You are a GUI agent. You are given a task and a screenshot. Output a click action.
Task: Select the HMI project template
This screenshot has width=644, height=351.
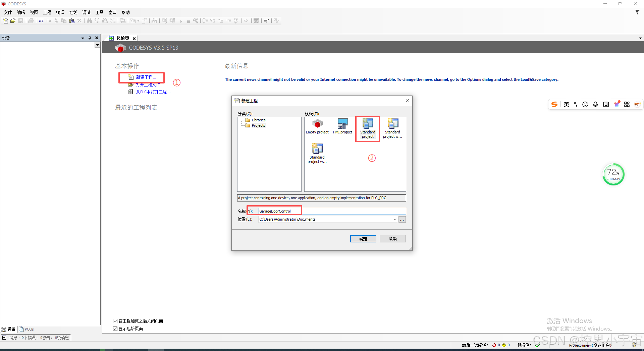pos(342,126)
